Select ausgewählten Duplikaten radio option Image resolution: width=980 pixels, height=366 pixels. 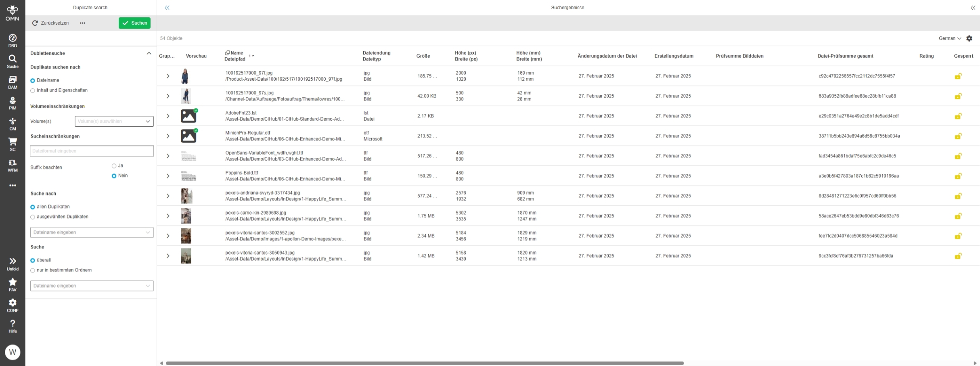click(33, 217)
